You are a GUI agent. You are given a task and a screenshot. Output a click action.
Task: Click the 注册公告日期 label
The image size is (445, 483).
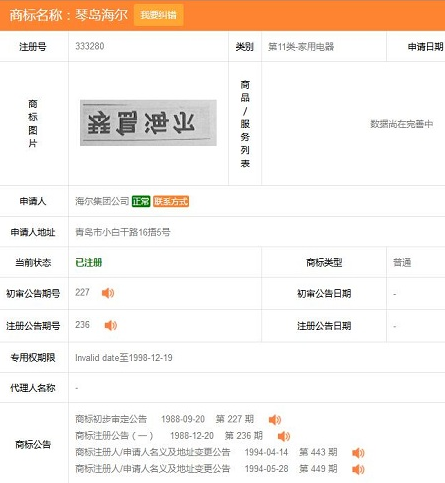click(324, 326)
